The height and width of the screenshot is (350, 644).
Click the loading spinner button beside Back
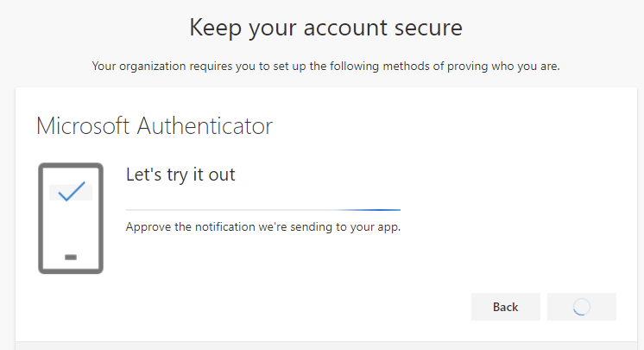coord(582,307)
